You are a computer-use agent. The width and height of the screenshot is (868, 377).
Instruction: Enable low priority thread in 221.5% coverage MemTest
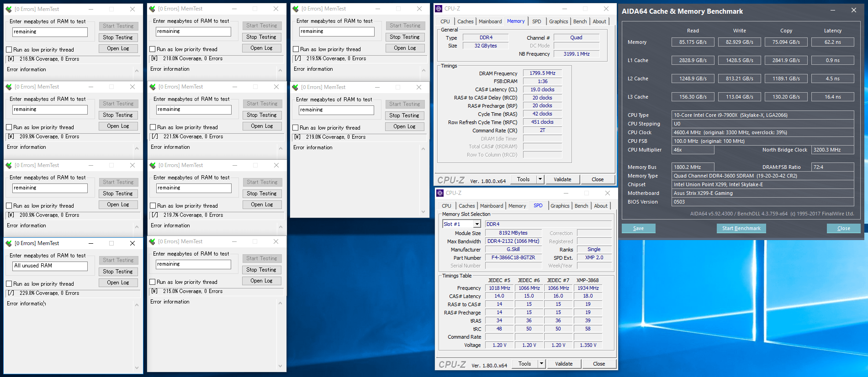(153, 127)
